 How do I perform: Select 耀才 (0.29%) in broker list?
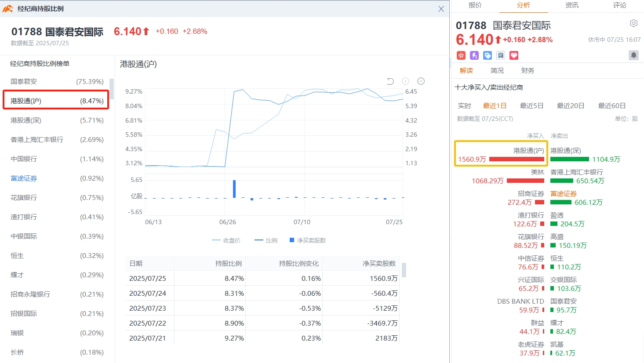[x=57, y=275]
